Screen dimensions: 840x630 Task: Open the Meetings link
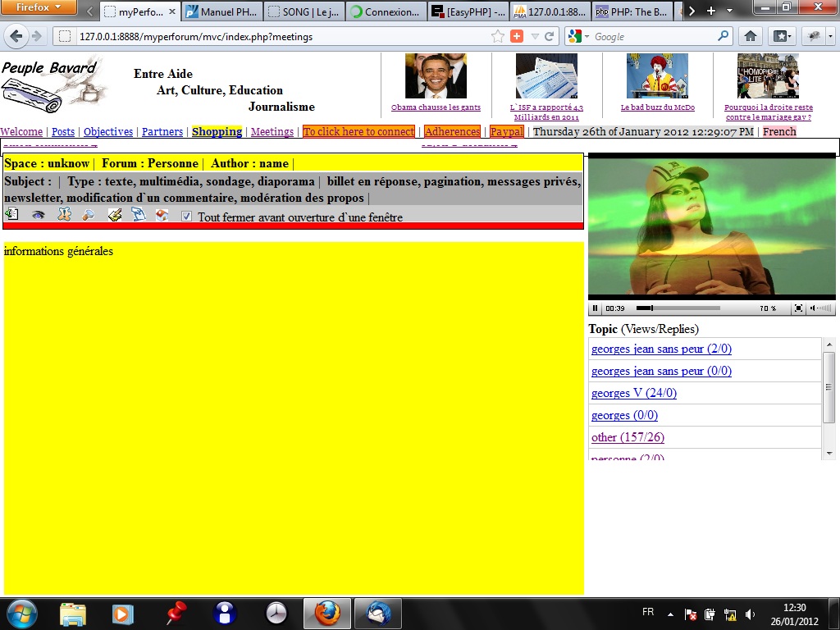272,131
